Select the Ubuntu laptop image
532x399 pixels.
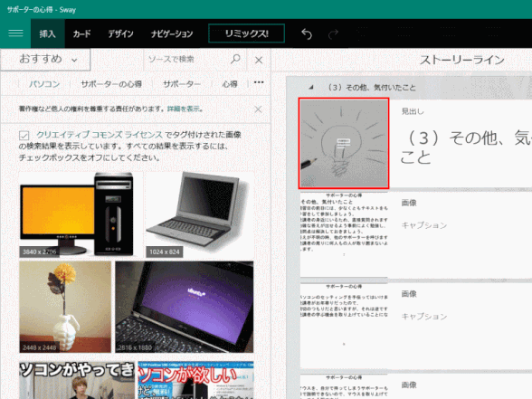(x=185, y=307)
